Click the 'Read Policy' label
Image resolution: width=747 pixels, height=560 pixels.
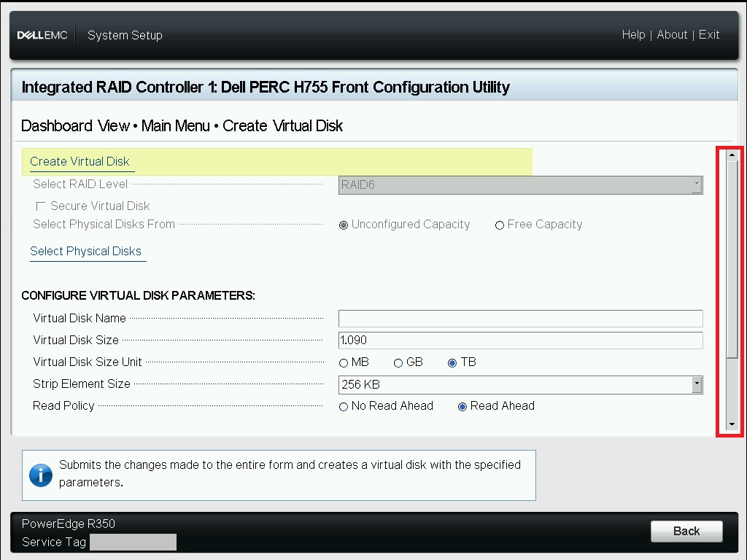click(x=63, y=405)
